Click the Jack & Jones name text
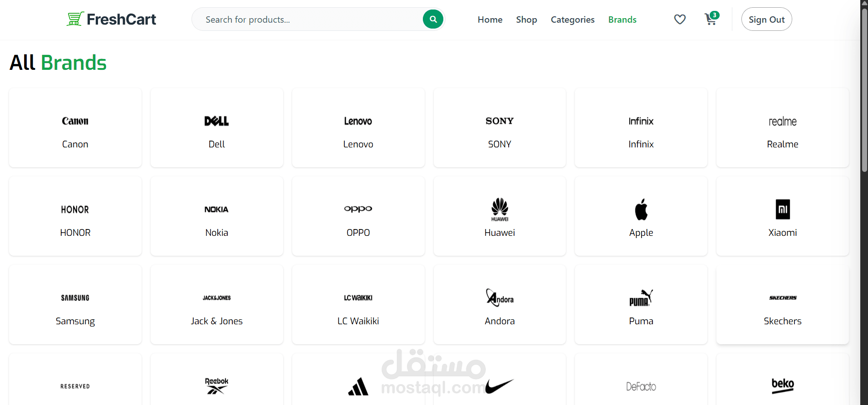Screen dimensions: 868x405 pyautogui.click(x=217, y=321)
